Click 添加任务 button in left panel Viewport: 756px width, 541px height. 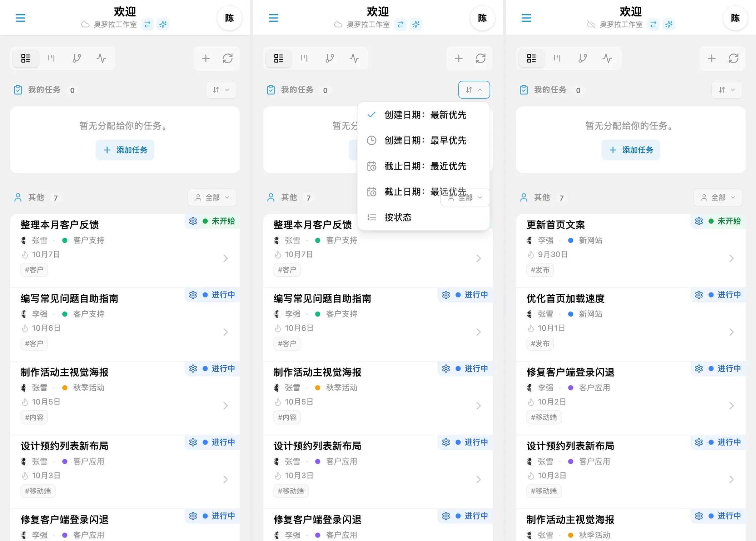tap(125, 150)
